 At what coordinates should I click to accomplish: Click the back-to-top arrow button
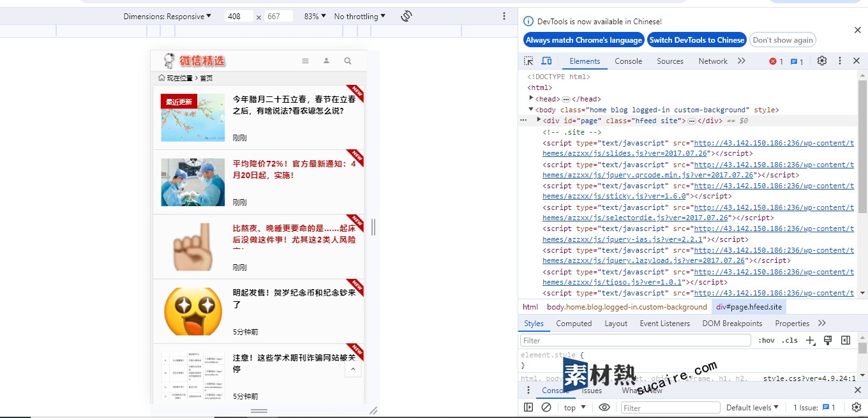(x=353, y=369)
